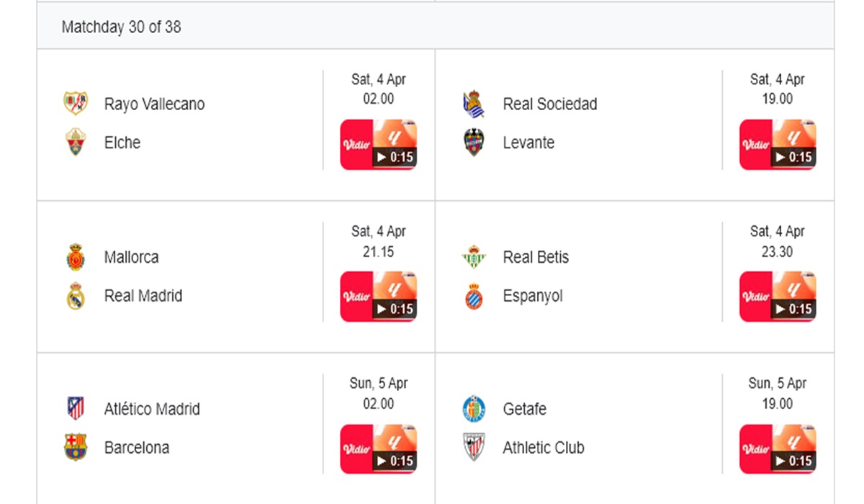Click the Rayo Vallecano club crest
This screenshot has width=864, height=504.
(76, 104)
